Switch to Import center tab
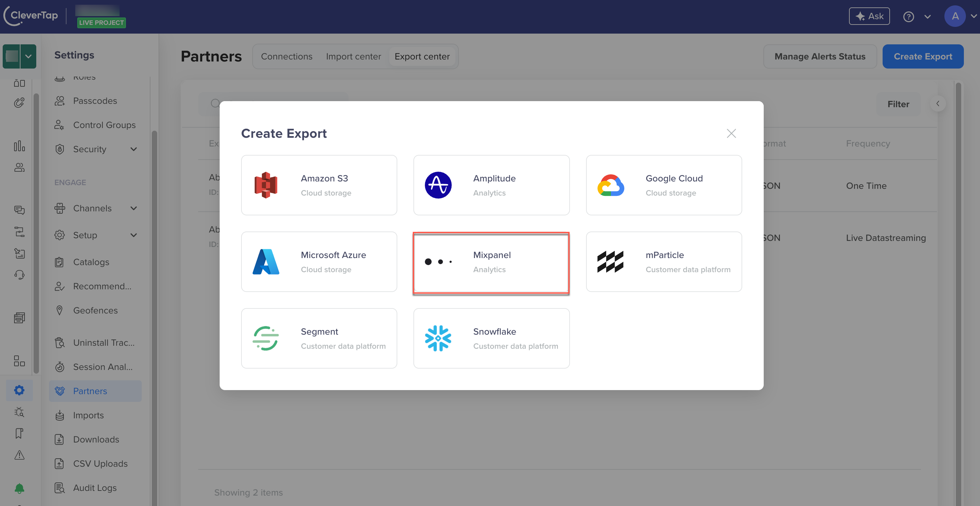 pos(353,56)
